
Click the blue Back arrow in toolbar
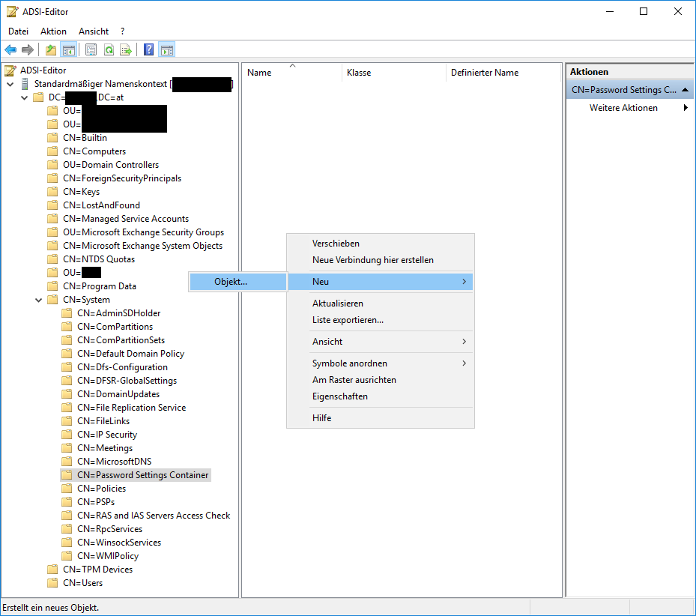(x=10, y=50)
